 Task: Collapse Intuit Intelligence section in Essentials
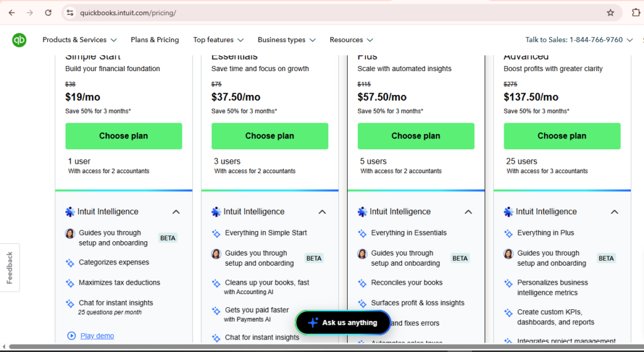(x=323, y=212)
